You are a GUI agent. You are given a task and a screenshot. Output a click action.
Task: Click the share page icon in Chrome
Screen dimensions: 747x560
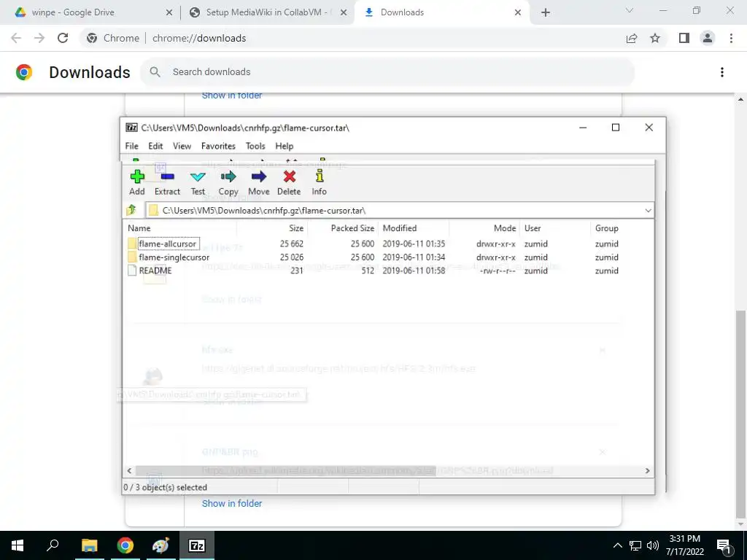pos(632,38)
